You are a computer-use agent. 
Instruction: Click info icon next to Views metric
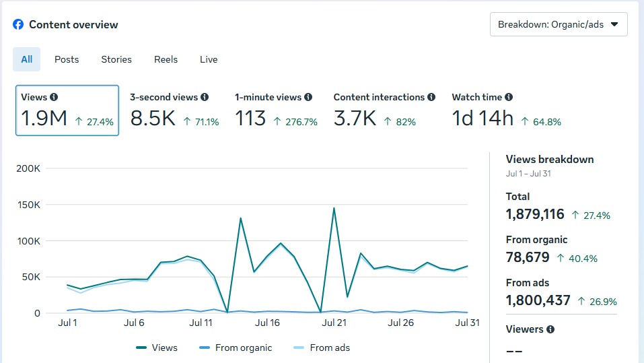point(55,97)
